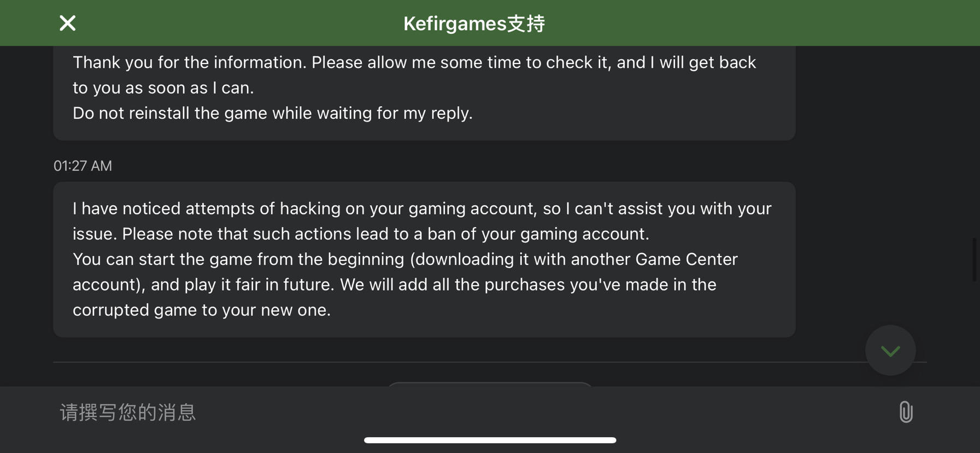
Task: Click the Kefirgames支持 header title
Action: (474, 24)
